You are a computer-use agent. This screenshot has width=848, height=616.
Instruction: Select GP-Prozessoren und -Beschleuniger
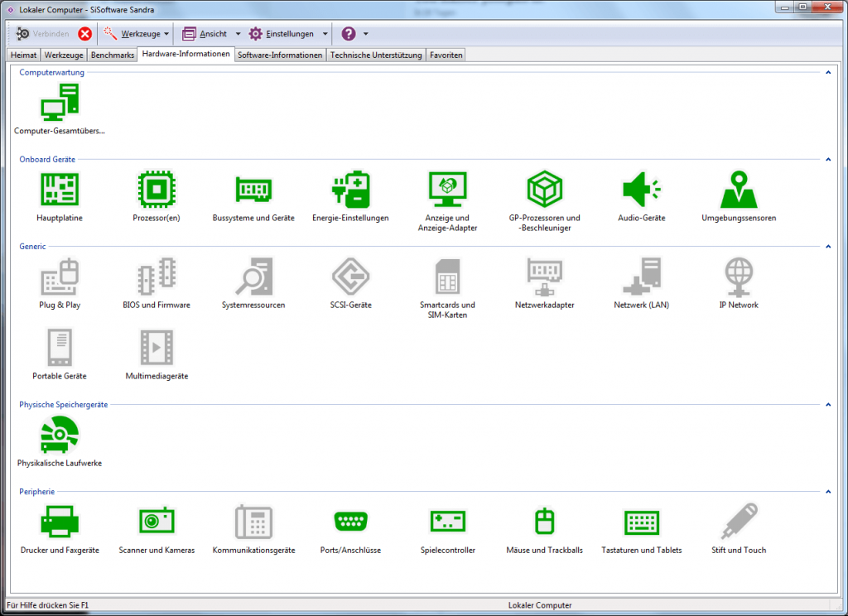pyautogui.click(x=544, y=190)
